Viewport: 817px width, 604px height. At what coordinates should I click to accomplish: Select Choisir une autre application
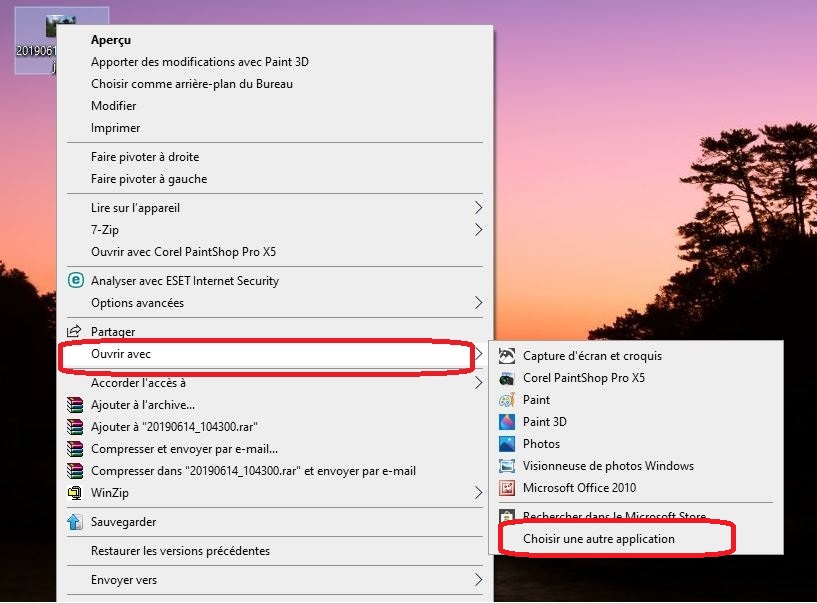click(x=636, y=539)
